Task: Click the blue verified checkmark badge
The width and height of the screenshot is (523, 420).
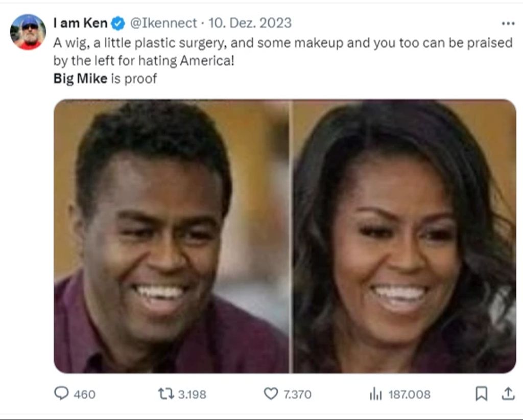Action: click(x=118, y=24)
